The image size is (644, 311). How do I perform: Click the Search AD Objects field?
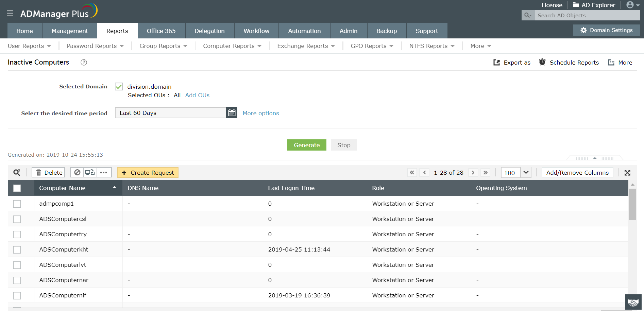[587, 15]
